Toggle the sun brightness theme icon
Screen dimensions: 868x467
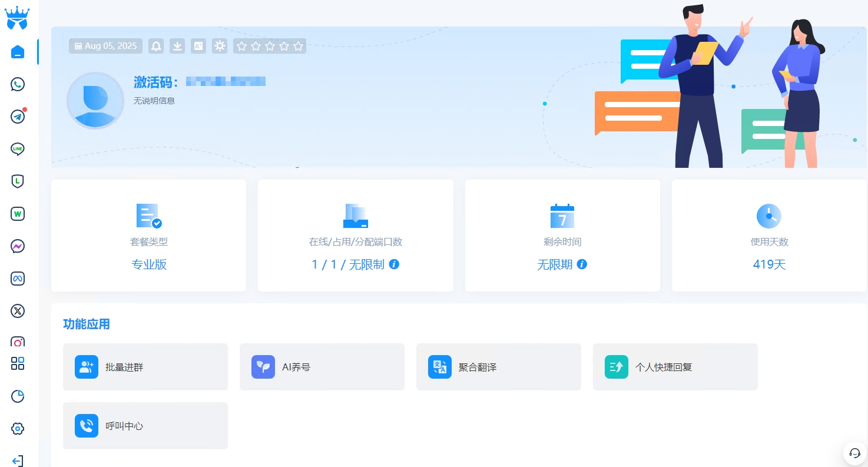pos(220,46)
